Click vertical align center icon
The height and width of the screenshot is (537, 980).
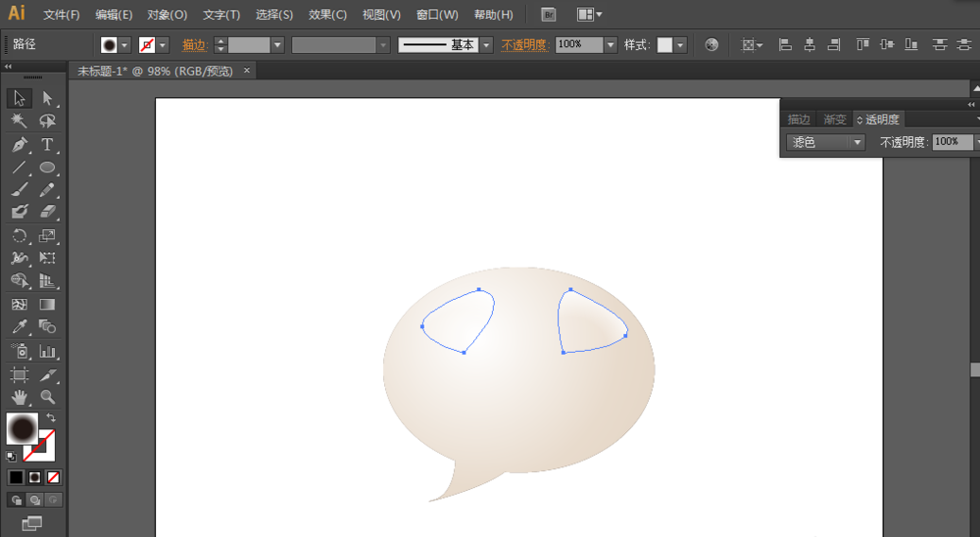tap(887, 44)
